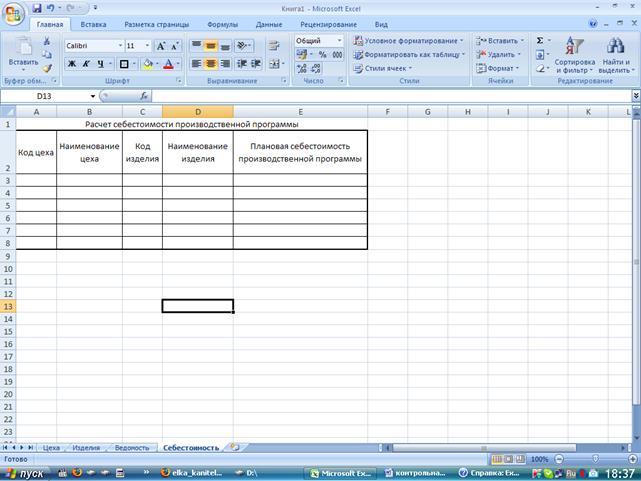Click the insert function fx icon
The height and width of the screenshot is (481, 641).
pos(145,96)
